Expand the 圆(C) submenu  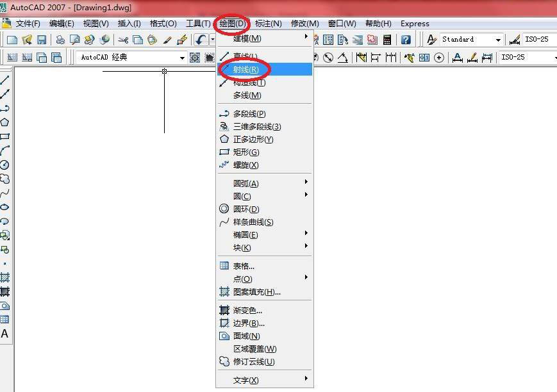pyautogui.click(x=265, y=197)
